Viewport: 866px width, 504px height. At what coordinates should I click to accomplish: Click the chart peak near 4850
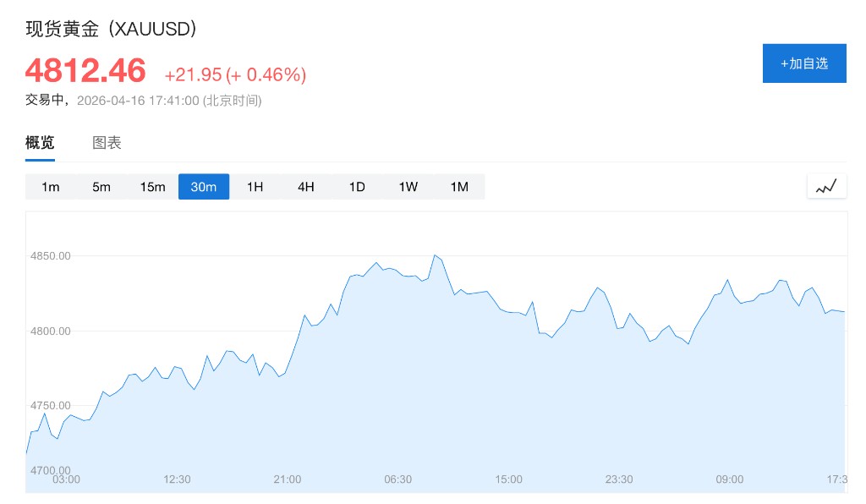coord(435,255)
